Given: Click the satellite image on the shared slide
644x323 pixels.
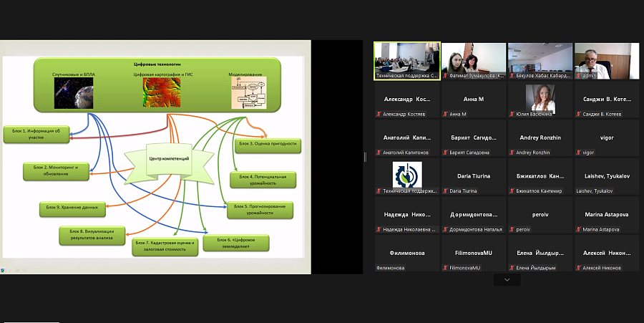Looking at the screenshot, I should pos(74,92).
